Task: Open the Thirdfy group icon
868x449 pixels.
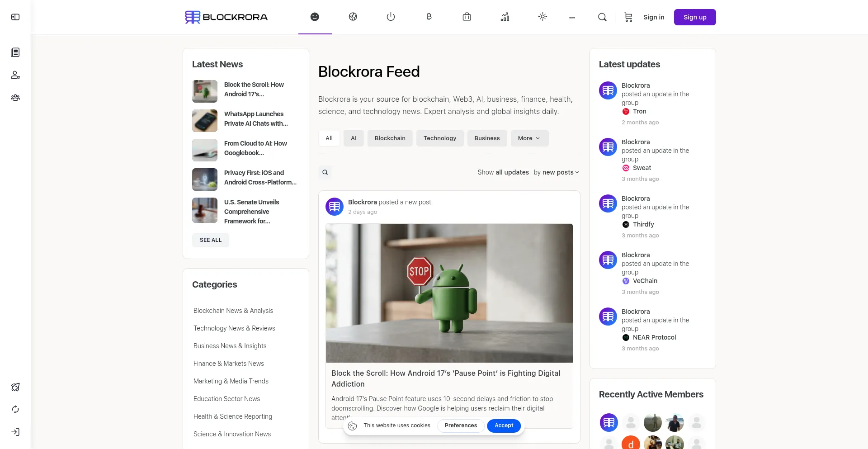Action: pos(626,224)
